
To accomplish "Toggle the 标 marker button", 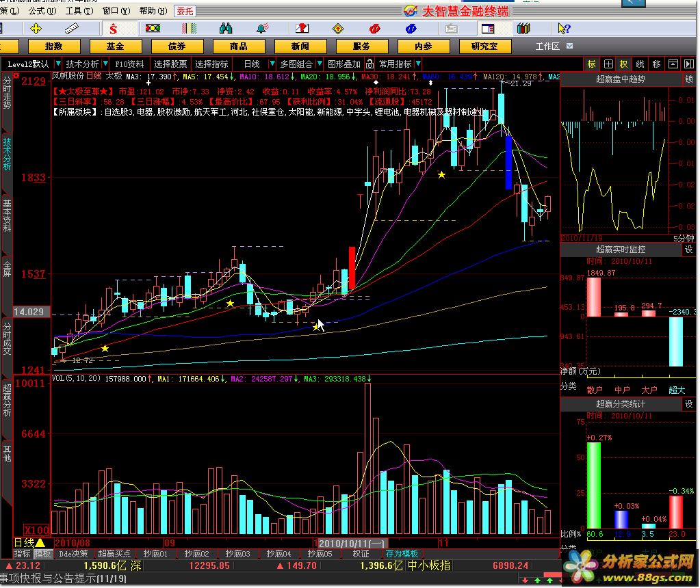I will pyautogui.click(x=591, y=64).
